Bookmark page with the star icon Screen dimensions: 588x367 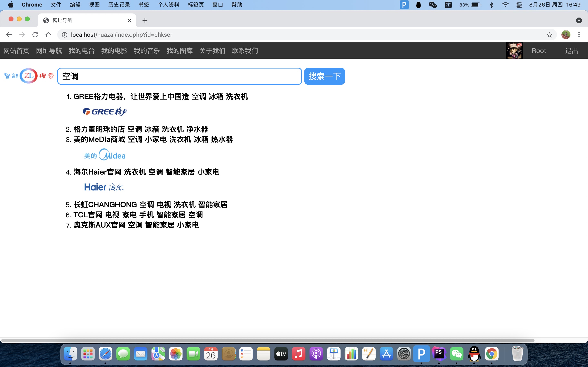tap(549, 35)
